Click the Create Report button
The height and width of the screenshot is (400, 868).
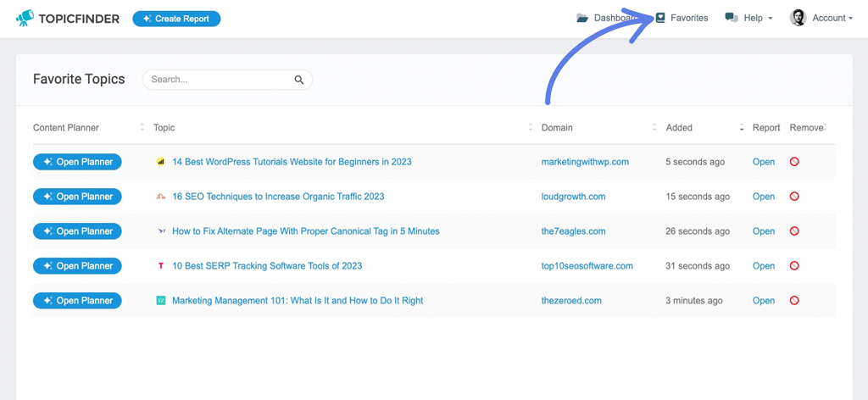pos(176,19)
